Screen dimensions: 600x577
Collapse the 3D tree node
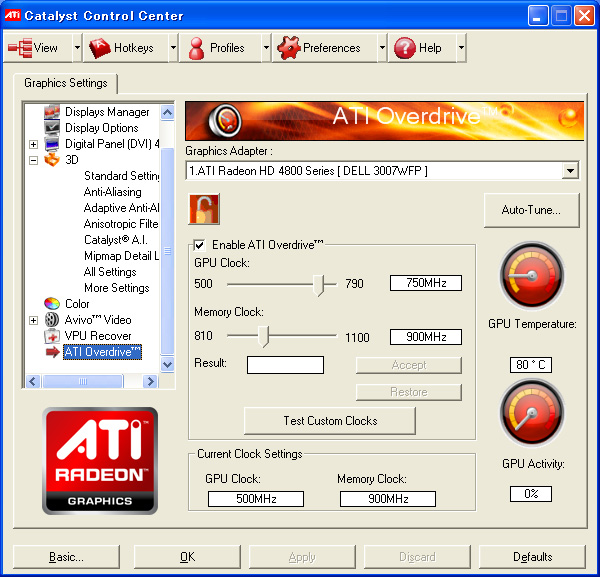click(34, 160)
